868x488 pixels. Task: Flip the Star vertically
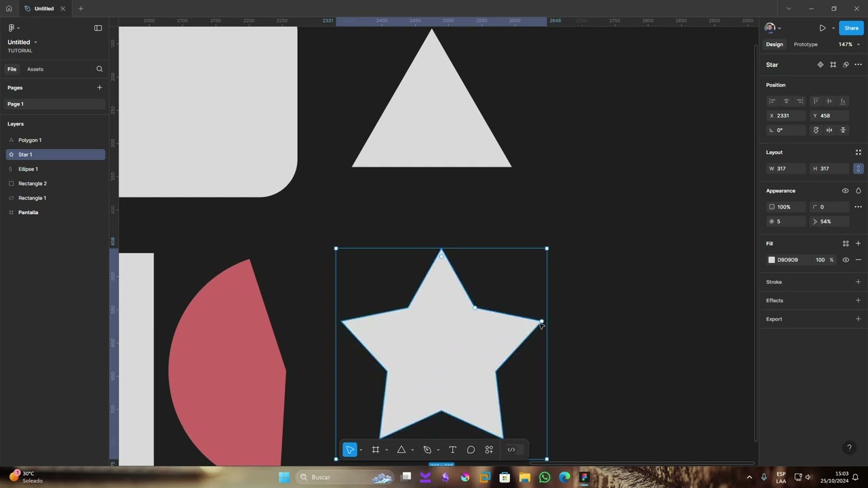843,130
